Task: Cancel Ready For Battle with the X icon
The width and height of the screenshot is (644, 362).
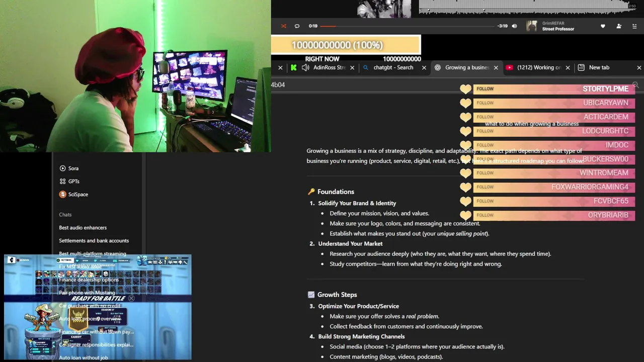Action: pyautogui.click(x=131, y=298)
